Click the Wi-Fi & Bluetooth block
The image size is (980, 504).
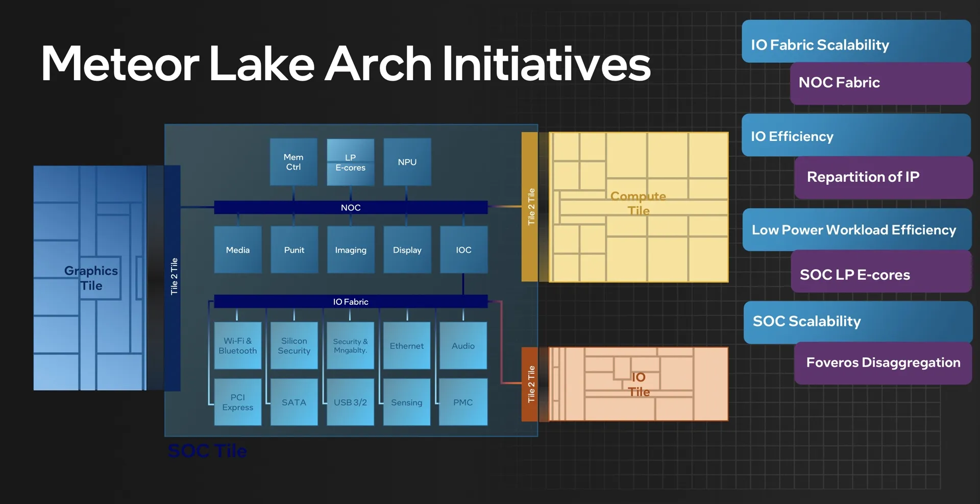coord(238,346)
